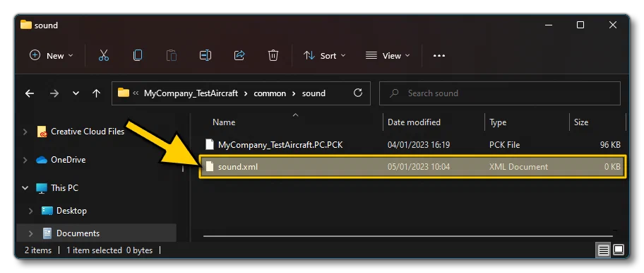This screenshot has height=273, width=644.
Task: Open the View dropdown menu
Action: (388, 55)
